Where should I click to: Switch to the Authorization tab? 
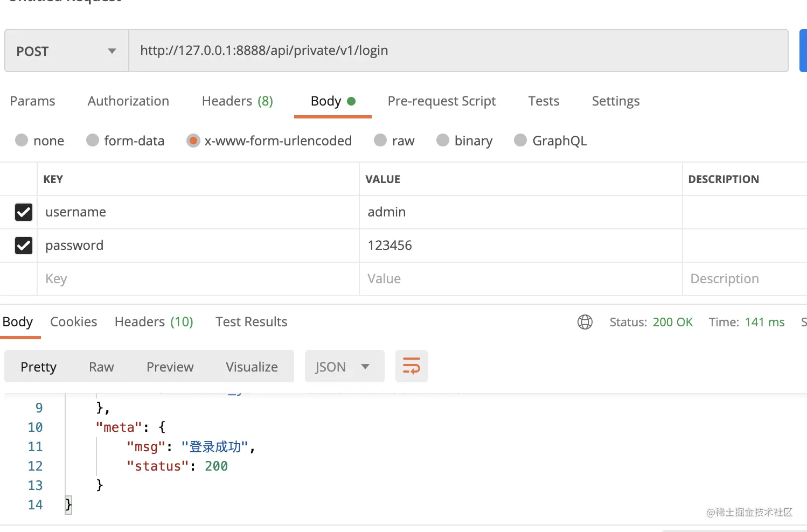point(128,101)
